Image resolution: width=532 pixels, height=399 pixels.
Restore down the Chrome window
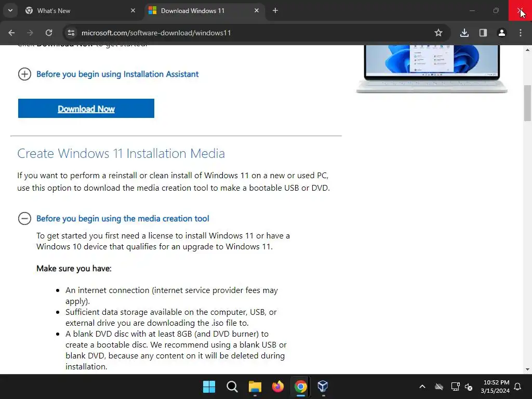496,10
